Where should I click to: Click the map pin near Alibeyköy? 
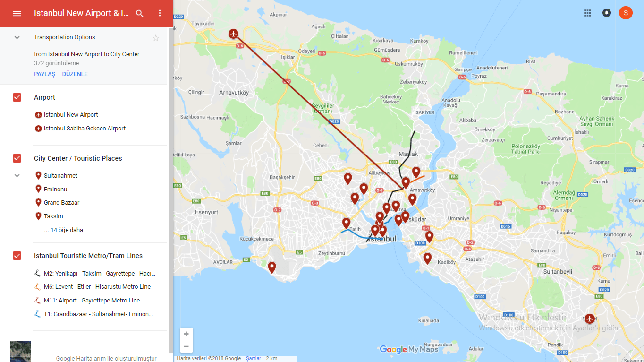(x=364, y=189)
